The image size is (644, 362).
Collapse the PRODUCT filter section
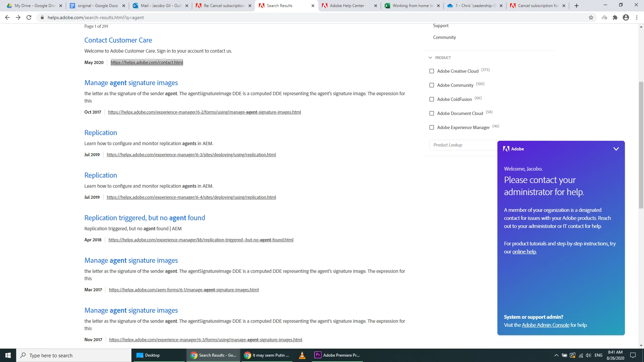[430, 58]
